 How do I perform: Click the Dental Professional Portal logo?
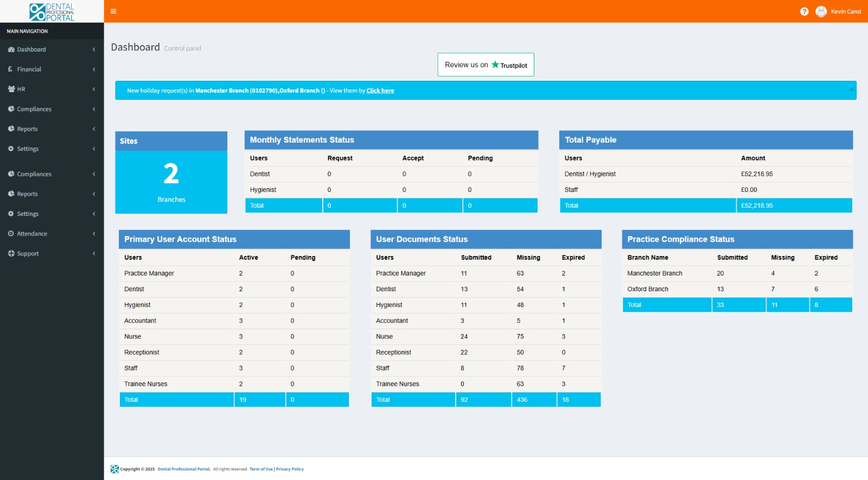point(52,11)
